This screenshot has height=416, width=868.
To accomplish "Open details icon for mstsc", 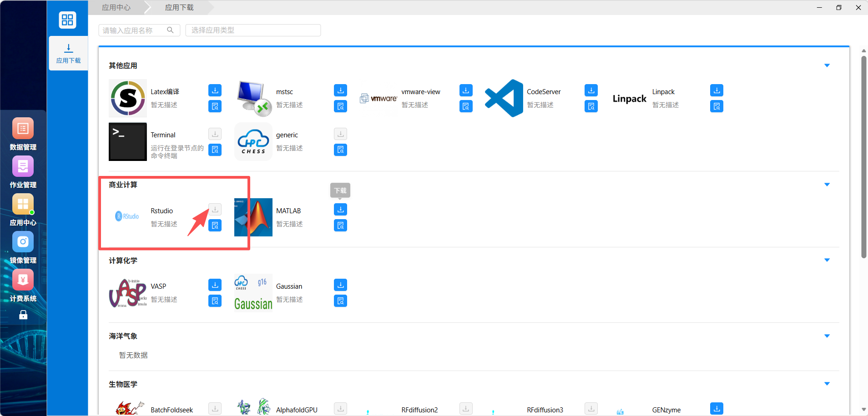I will (341, 106).
